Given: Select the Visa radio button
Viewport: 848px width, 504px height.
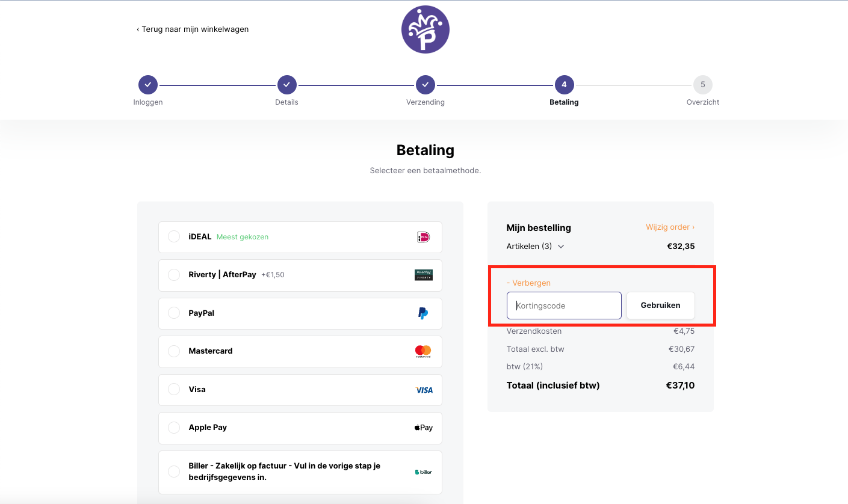Looking at the screenshot, I should click(x=174, y=389).
